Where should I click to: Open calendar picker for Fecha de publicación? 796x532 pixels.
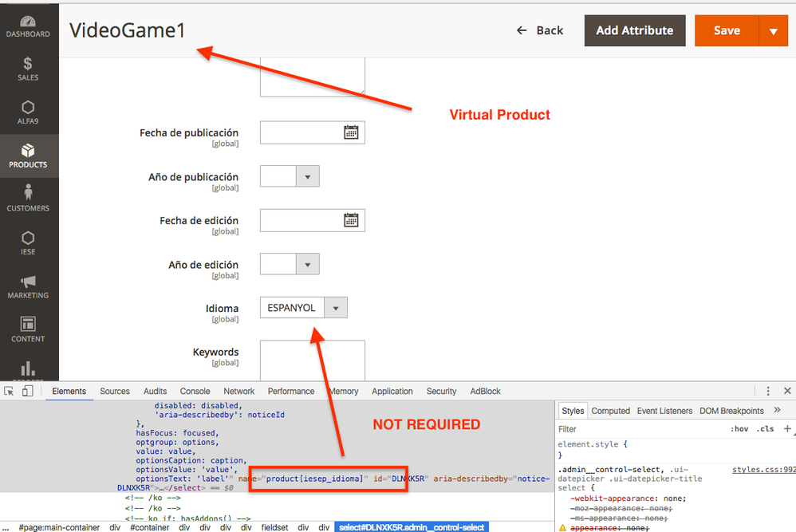click(351, 132)
